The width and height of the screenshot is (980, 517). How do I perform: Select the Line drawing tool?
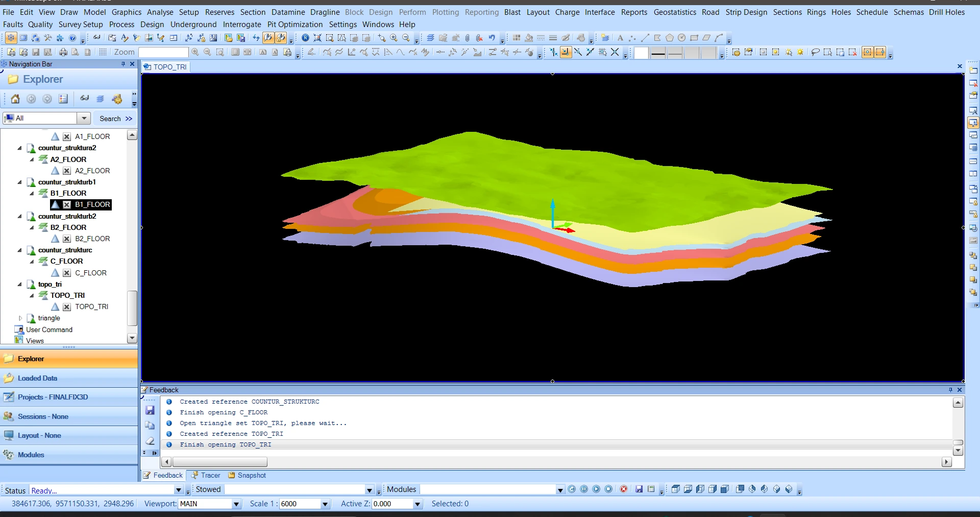[645, 38]
